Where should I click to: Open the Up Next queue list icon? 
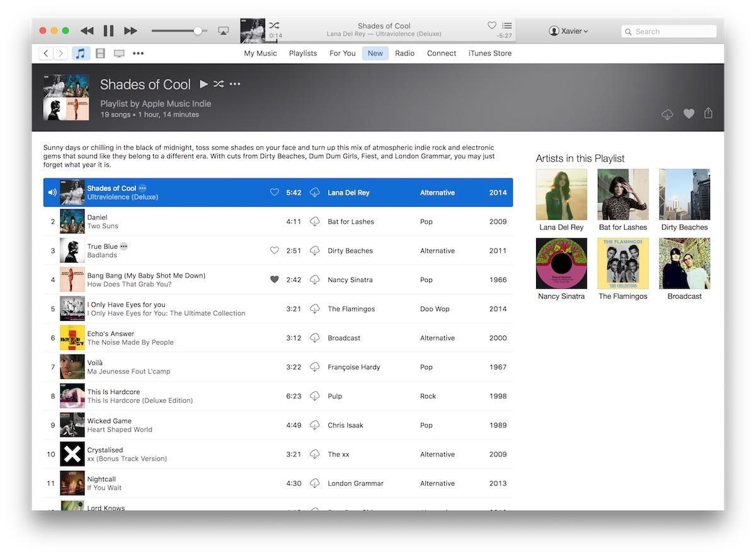507,25
